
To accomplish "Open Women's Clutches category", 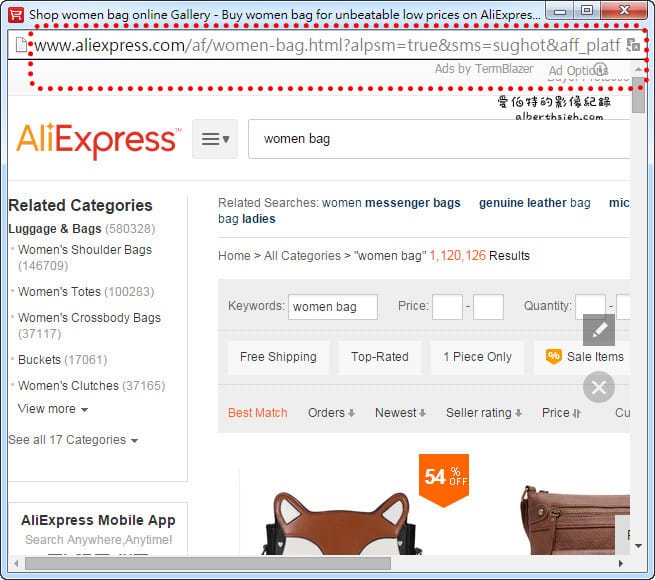I will coord(68,385).
